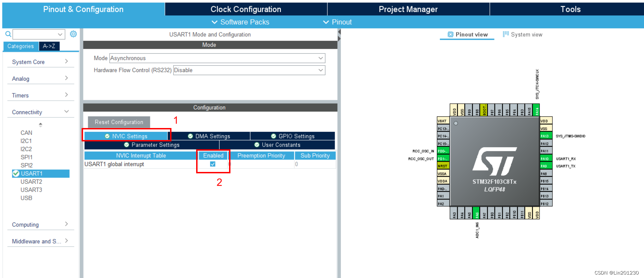Expand Middleware and Software category

click(40, 241)
